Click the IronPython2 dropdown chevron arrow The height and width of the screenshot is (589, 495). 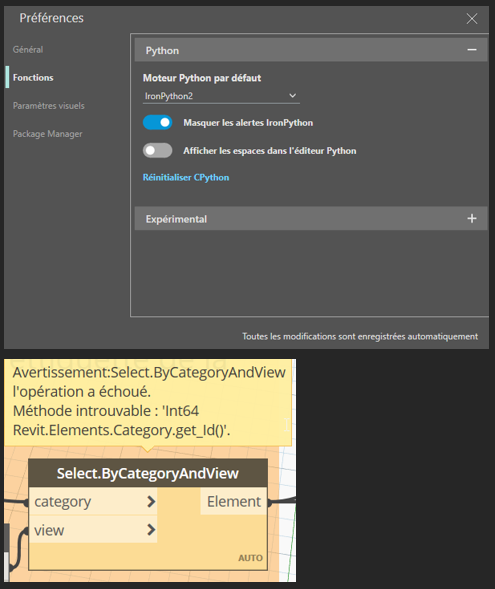292,96
